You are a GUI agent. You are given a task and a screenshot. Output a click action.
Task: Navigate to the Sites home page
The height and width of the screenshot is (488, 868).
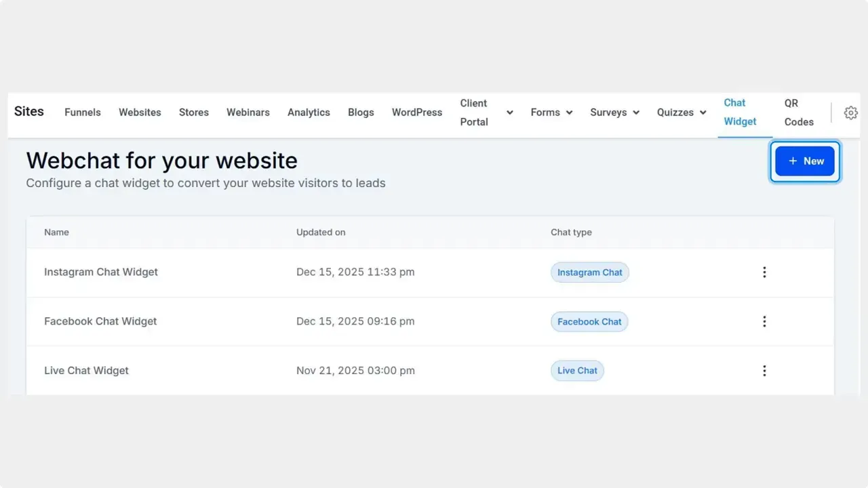(x=28, y=111)
